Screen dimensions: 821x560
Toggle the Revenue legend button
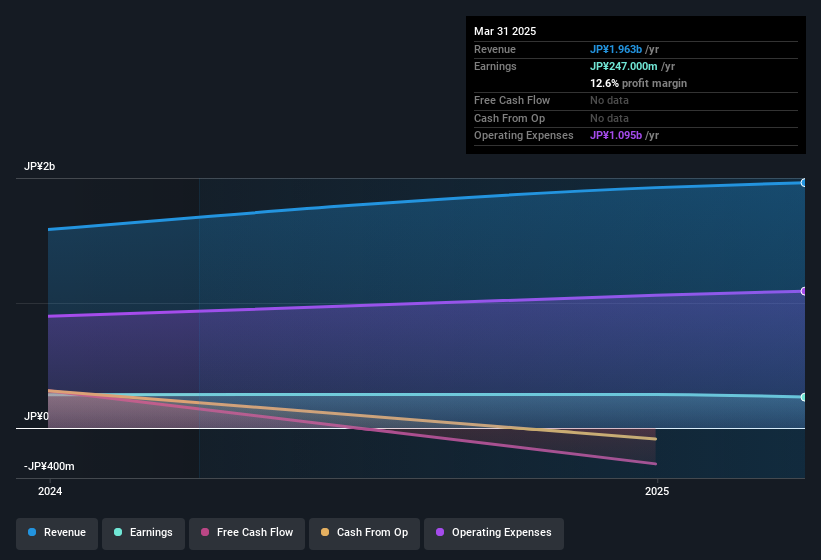click(57, 533)
